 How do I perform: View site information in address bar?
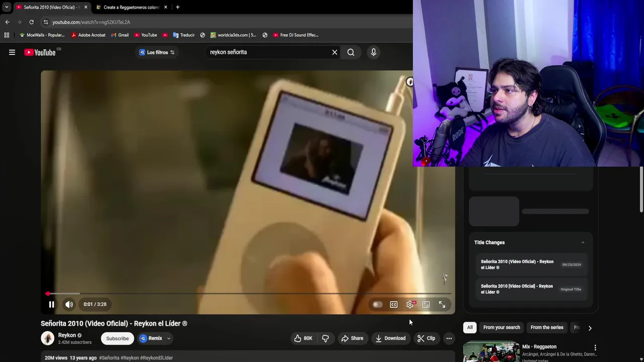coord(46,22)
